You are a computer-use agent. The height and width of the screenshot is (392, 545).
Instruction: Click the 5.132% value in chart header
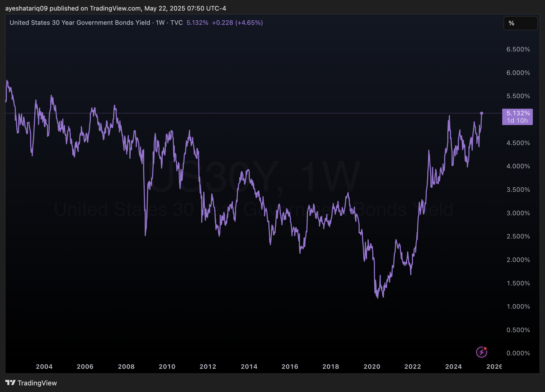coord(197,23)
